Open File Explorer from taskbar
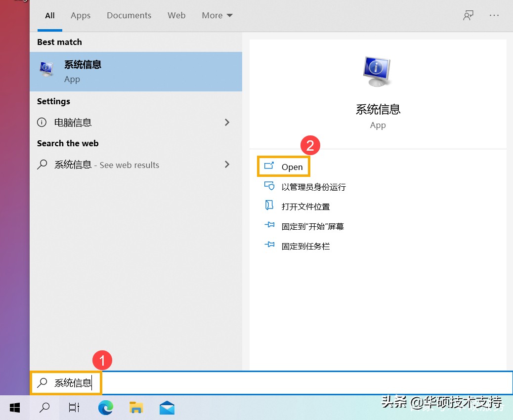The image size is (513, 420). [136, 408]
